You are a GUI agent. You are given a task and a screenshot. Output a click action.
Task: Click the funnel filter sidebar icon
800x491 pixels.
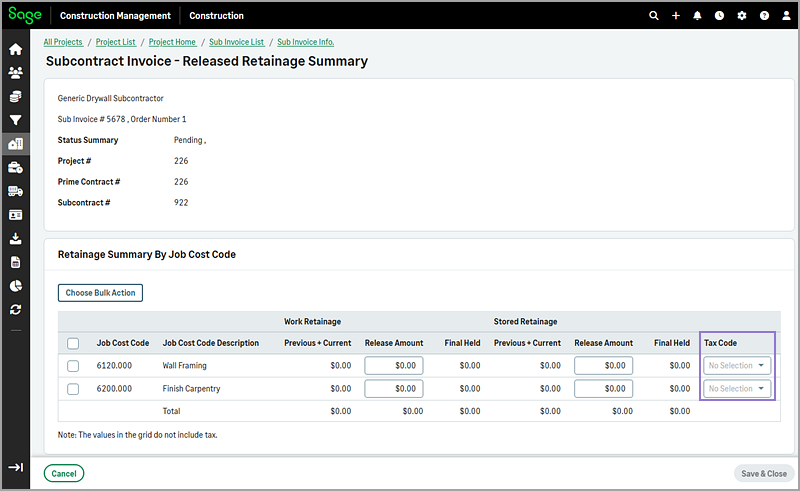pyautogui.click(x=15, y=120)
